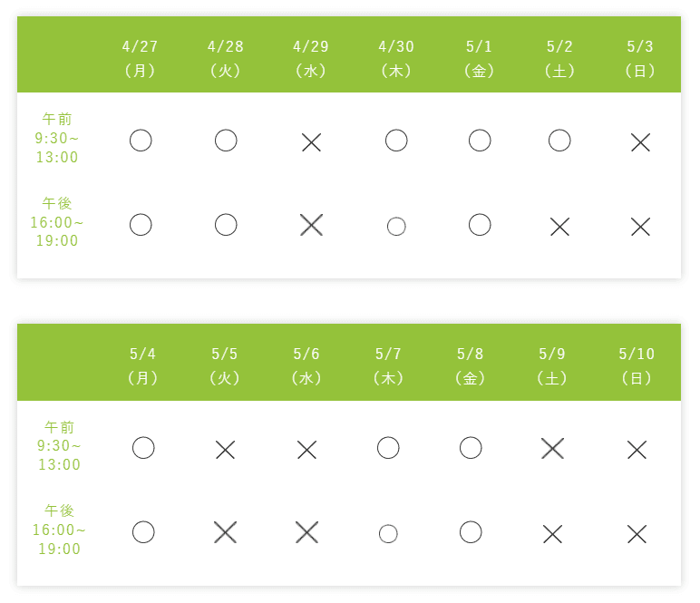Select the 5/10 afternoon (午後) cross mark
Viewport: 700px width, 603px height.
point(637,534)
